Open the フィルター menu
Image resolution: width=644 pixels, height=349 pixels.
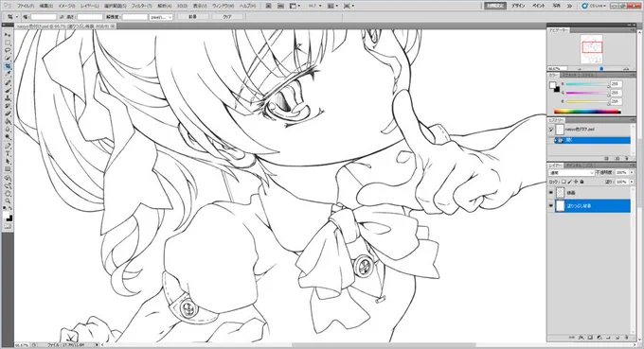[141, 6]
